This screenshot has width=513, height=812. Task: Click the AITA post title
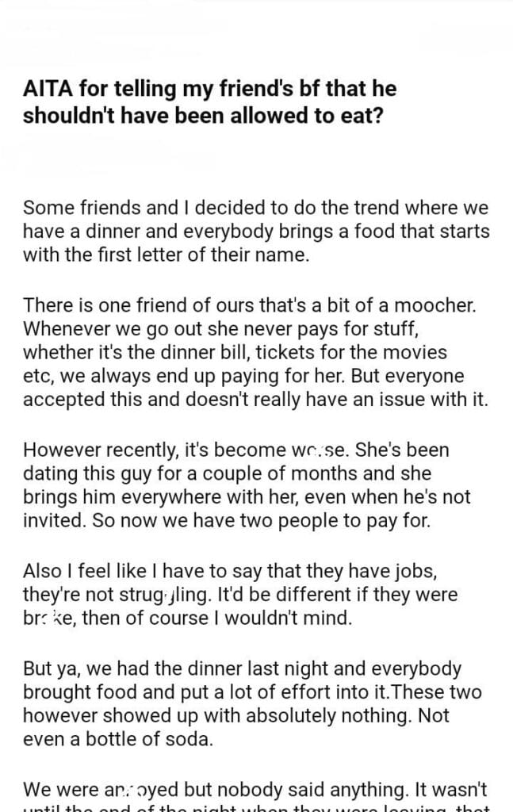(x=209, y=101)
